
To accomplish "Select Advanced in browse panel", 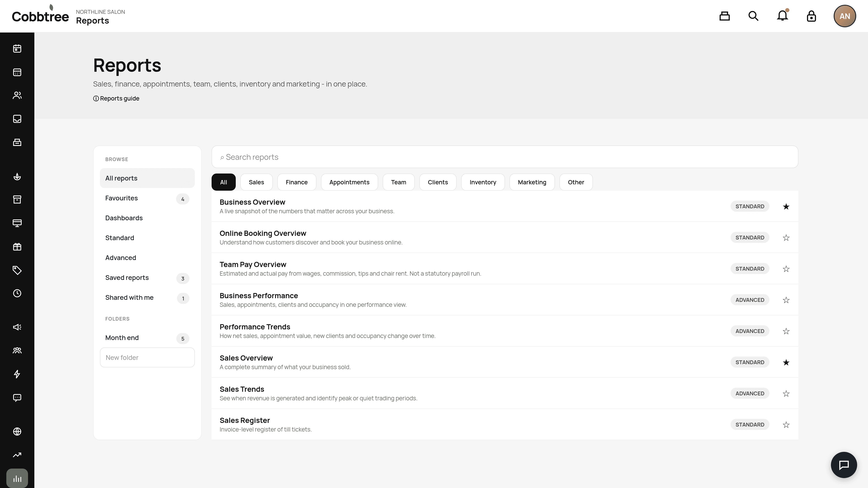I will point(147,258).
